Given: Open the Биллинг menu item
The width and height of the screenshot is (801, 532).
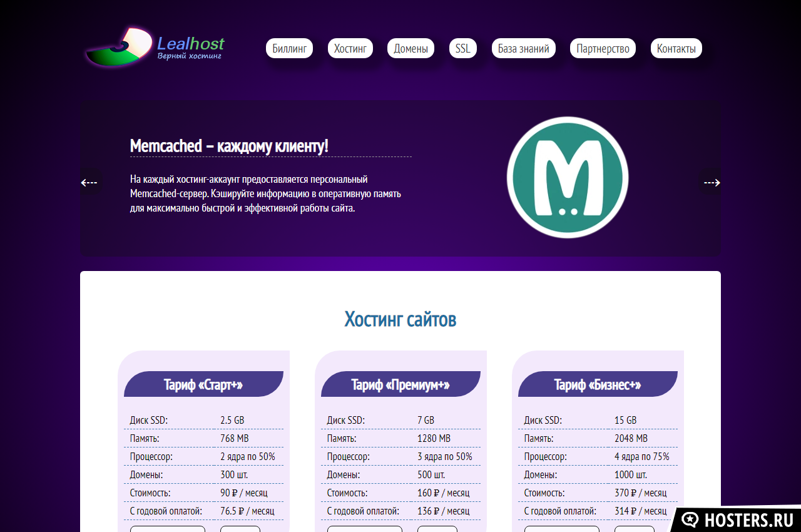Looking at the screenshot, I should pyautogui.click(x=290, y=48).
